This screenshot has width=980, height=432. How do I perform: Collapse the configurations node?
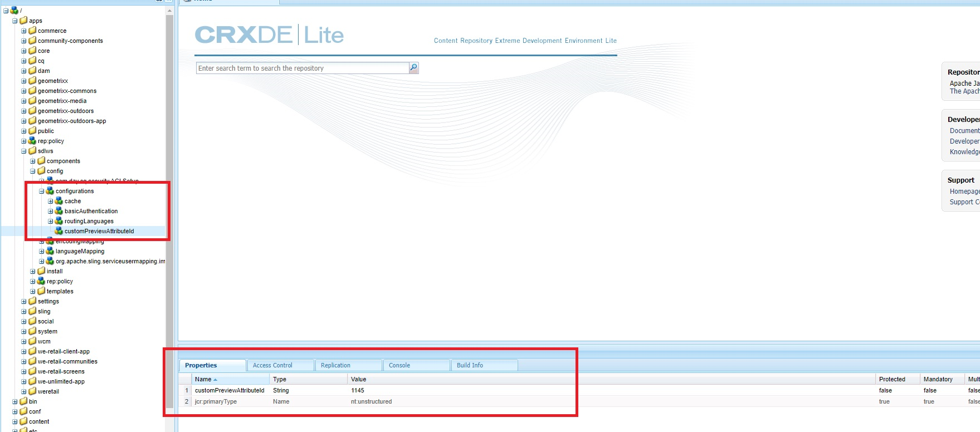tap(42, 192)
